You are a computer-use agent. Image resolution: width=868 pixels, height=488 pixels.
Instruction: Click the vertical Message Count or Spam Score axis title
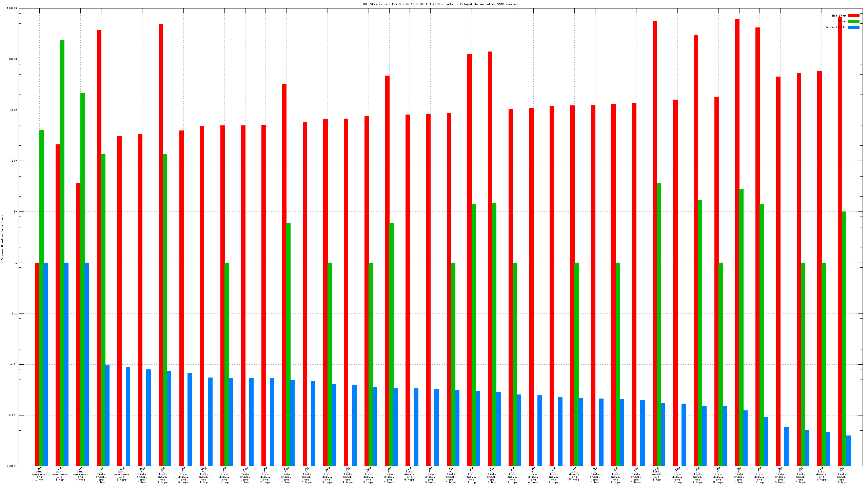pyautogui.click(x=2, y=237)
